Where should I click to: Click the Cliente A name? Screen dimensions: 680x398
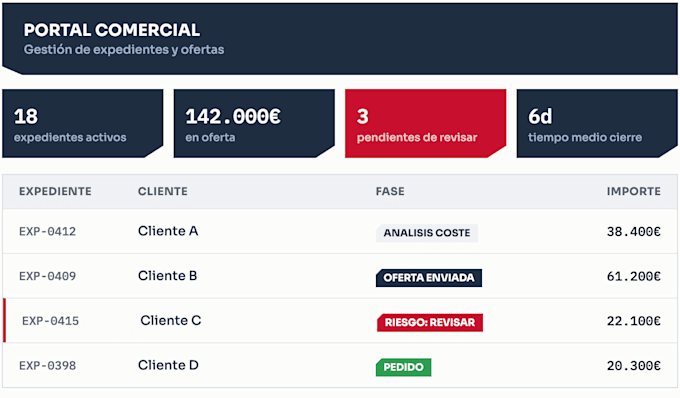[x=168, y=231]
